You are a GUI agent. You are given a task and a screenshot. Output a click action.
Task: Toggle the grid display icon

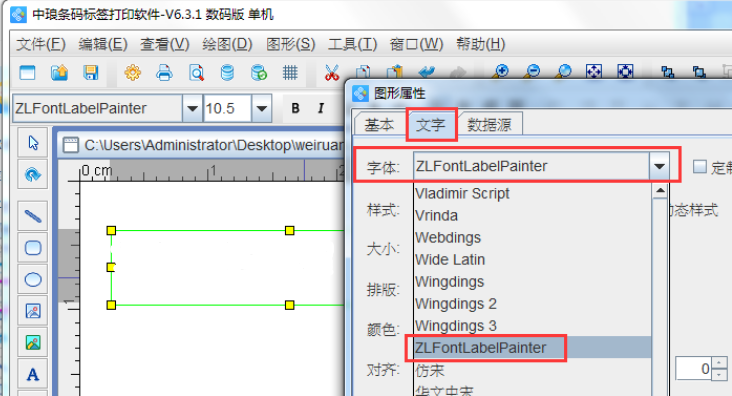[290, 73]
